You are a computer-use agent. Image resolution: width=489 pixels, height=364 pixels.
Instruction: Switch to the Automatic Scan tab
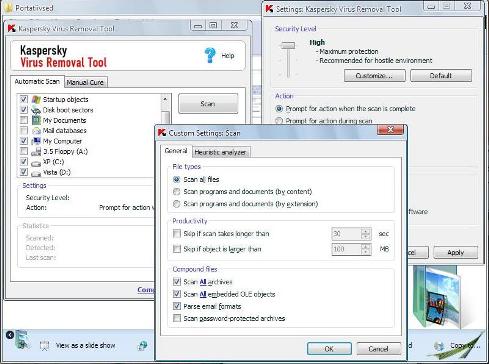pyautogui.click(x=37, y=81)
